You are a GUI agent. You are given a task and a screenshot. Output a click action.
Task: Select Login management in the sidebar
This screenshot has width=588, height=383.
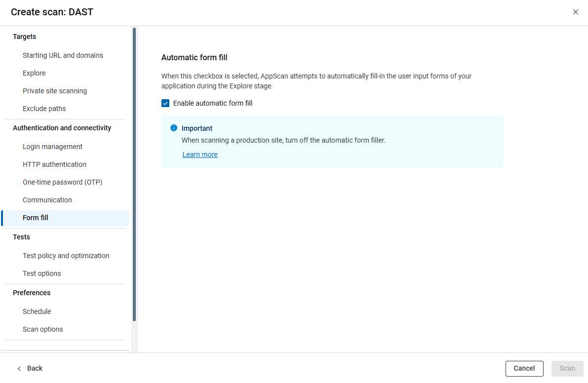pyautogui.click(x=52, y=147)
